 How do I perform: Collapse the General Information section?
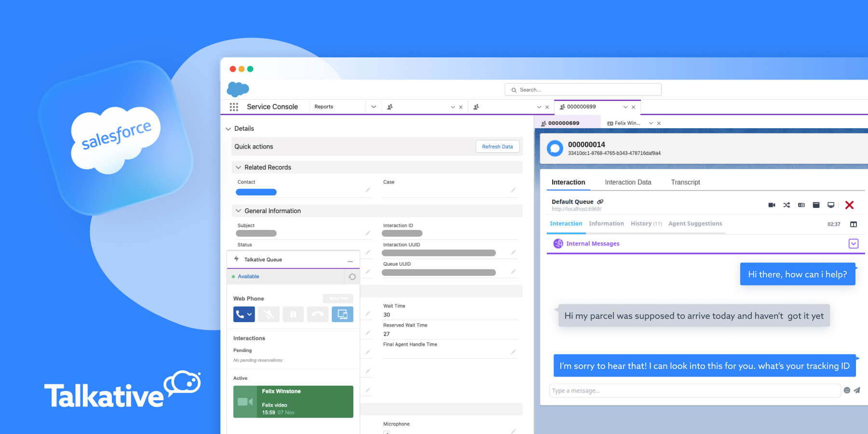pyautogui.click(x=238, y=211)
